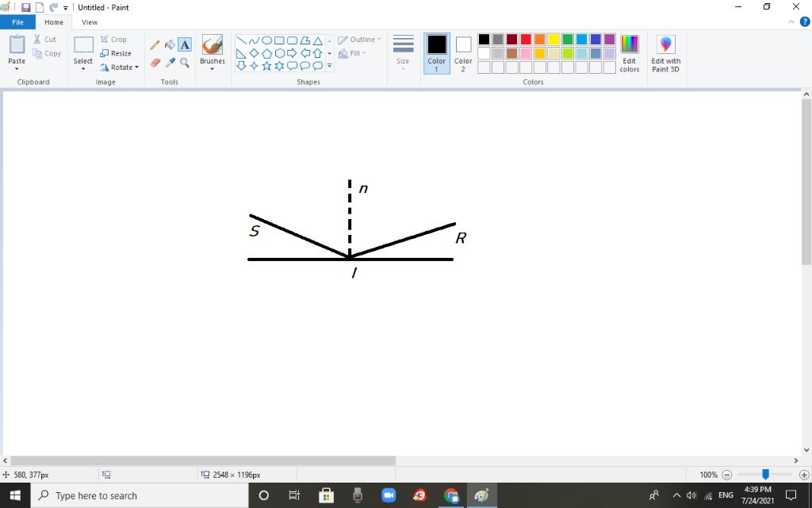Open Paint Help question mark
This screenshot has height=508, width=812.
(x=805, y=21)
